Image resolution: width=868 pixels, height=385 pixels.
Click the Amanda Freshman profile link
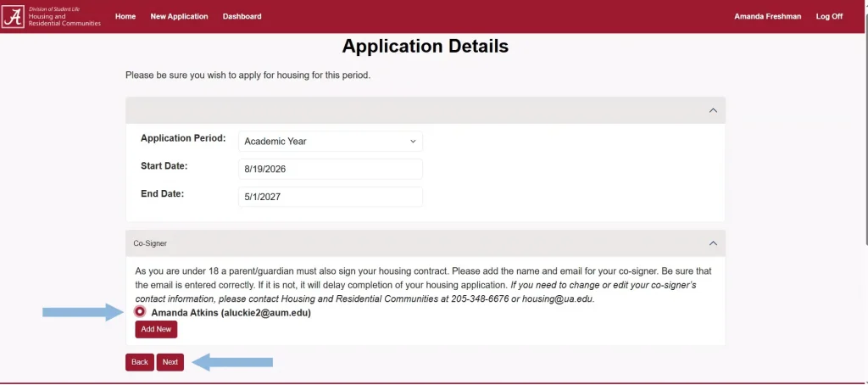click(x=769, y=16)
